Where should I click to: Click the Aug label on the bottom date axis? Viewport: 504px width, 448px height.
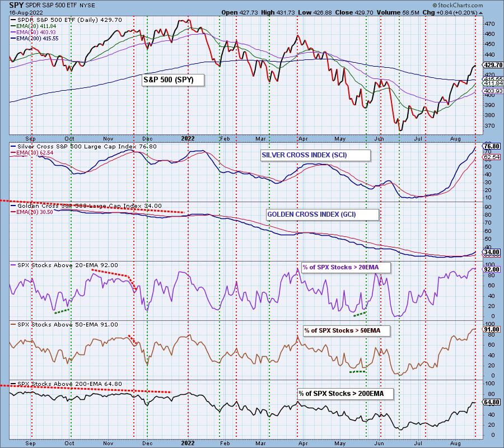(x=455, y=443)
